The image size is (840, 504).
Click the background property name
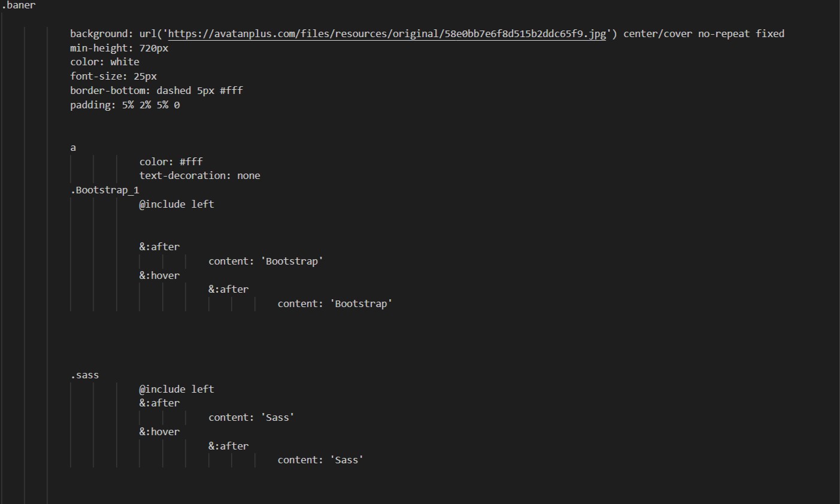pos(99,34)
